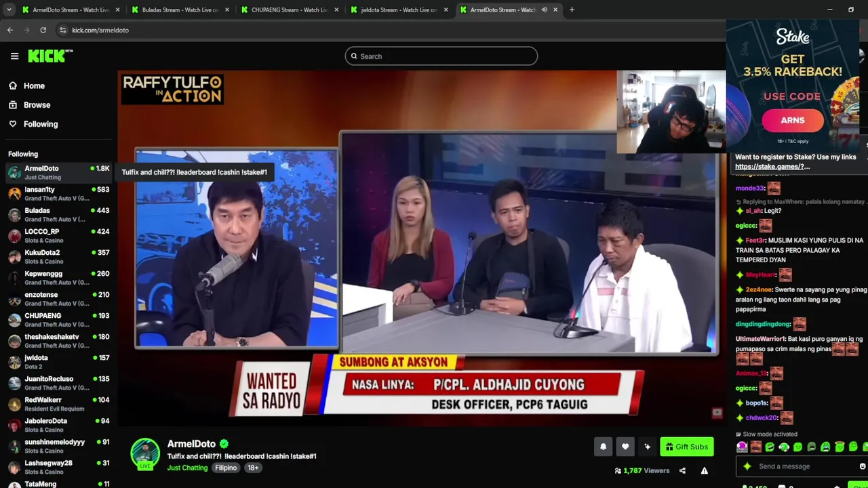868x488 pixels.
Task: Click the 18+ tag
Action: tap(253, 468)
